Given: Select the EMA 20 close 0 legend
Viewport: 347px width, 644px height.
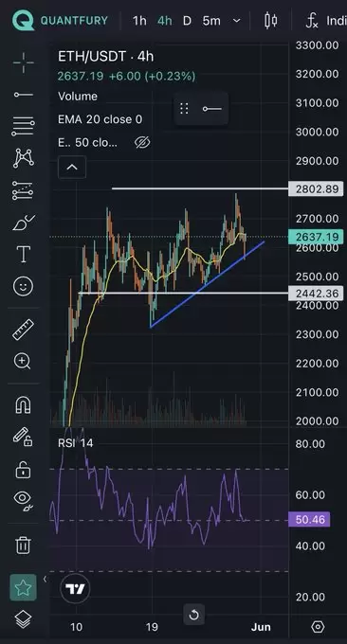Looking at the screenshot, I should [100, 119].
